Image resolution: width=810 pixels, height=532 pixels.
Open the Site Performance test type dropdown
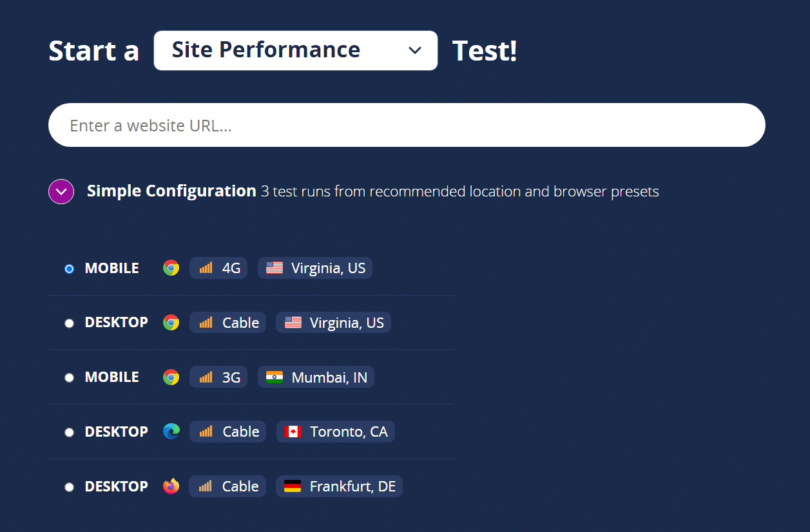[295, 50]
